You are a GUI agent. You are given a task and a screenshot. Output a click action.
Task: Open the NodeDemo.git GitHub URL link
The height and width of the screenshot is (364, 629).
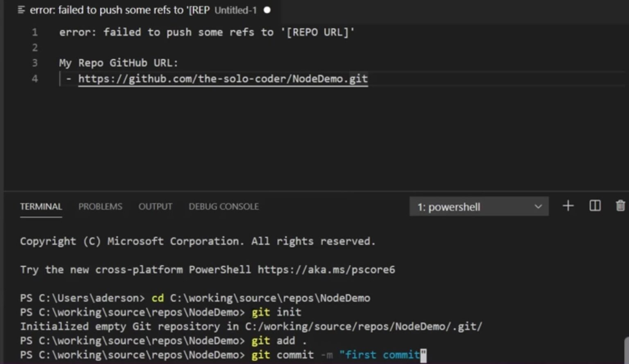[222, 79]
